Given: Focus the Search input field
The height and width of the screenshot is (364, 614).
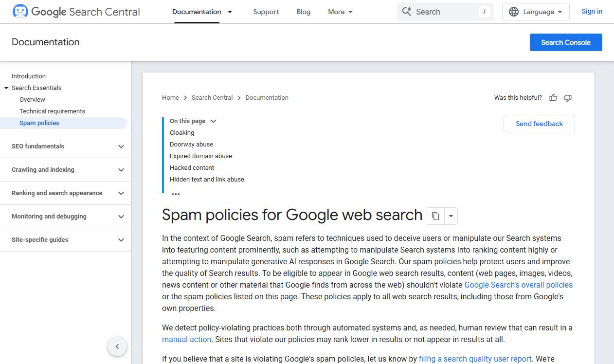Looking at the screenshot, I should [x=446, y=12].
